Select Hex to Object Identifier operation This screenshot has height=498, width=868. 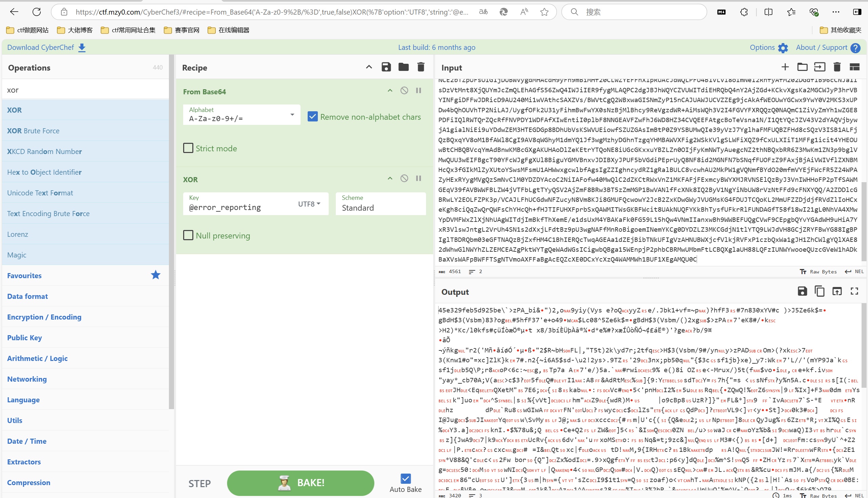point(85,172)
